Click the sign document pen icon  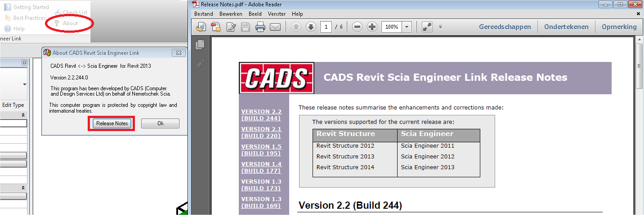(x=231, y=27)
